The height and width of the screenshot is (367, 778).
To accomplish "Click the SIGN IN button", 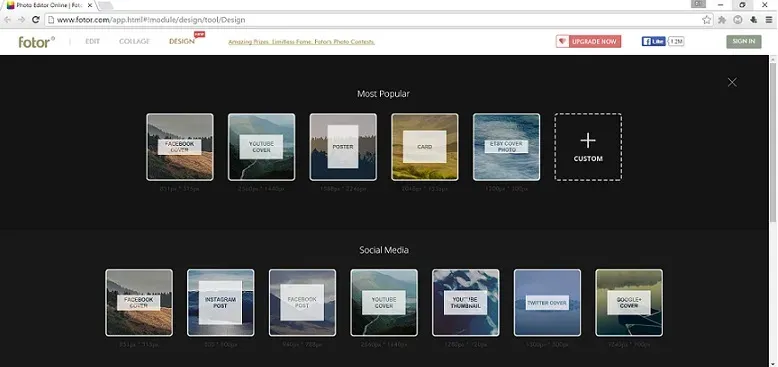I will (x=744, y=42).
